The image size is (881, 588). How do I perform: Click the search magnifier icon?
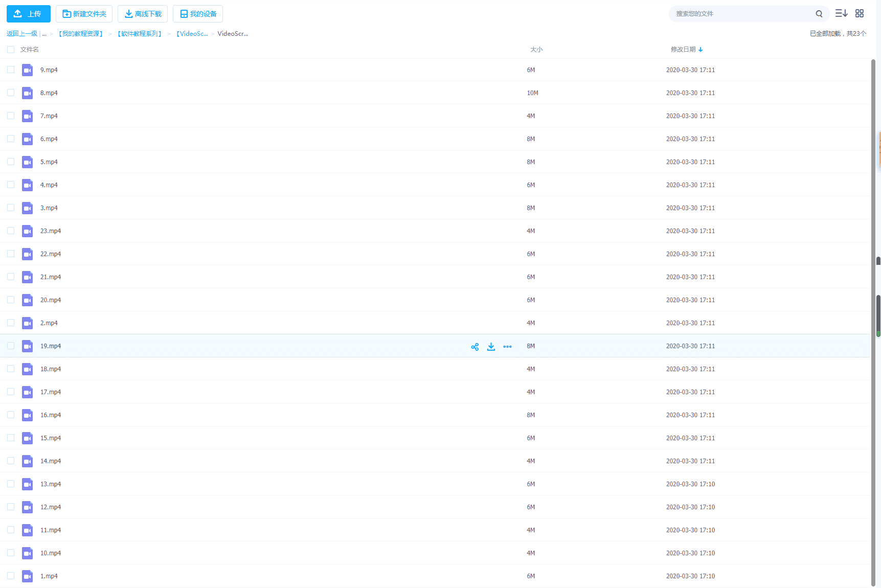(819, 14)
